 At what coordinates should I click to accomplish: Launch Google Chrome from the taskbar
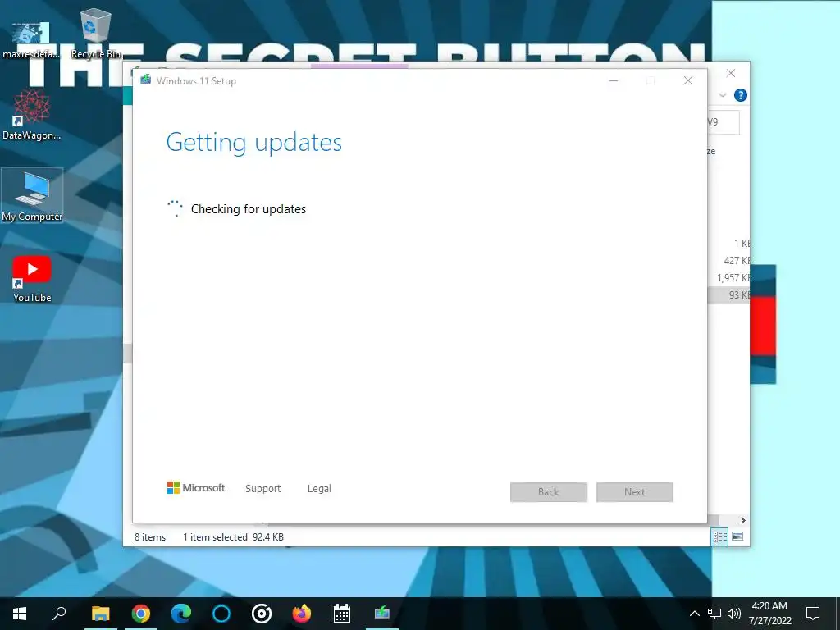pyautogui.click(x=141, y=614)
